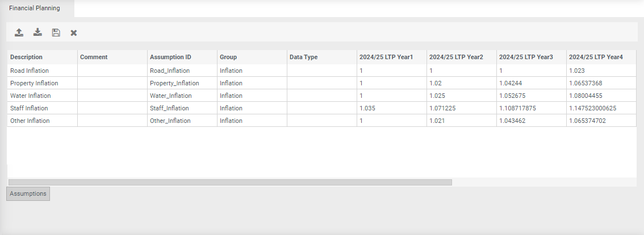Click the Comment cell for Property Inflation
Image resolution: width=644 pixels, height=235 pixels.
coord(112,83)
